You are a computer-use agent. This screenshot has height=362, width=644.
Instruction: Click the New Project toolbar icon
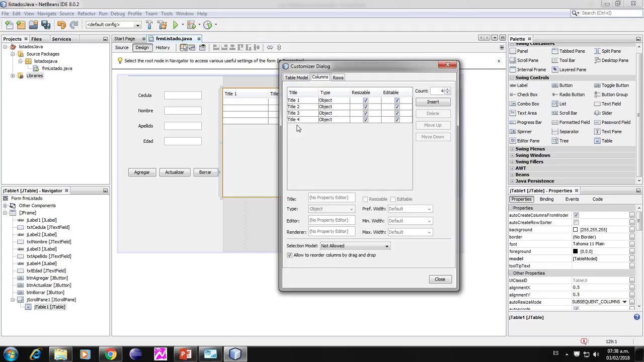click(21, 25)
